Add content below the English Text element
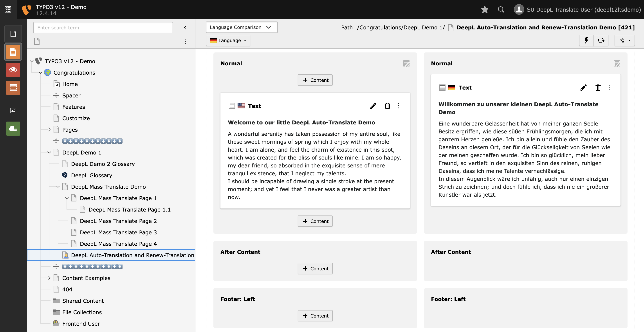The height and width of the screenshot is (332, 644). tap(315, 221)
